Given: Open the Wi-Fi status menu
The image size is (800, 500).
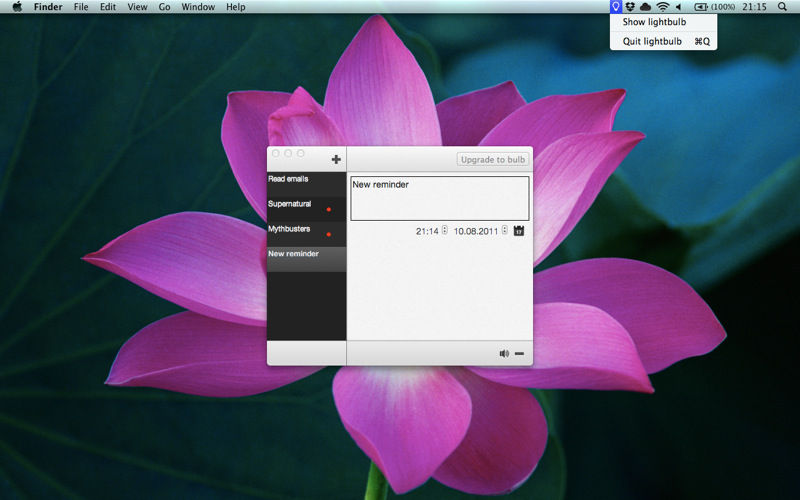Looking at the screenshot, I should point(663,7).
